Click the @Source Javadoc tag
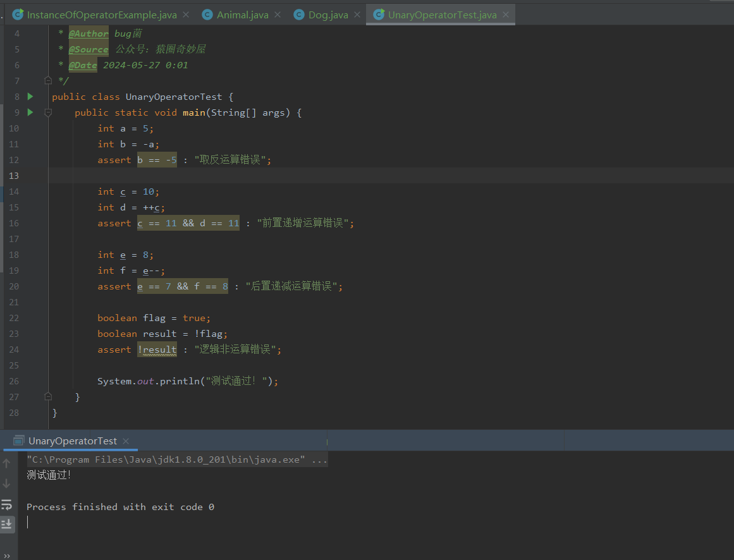734x560 pixels. coord(89,49)
